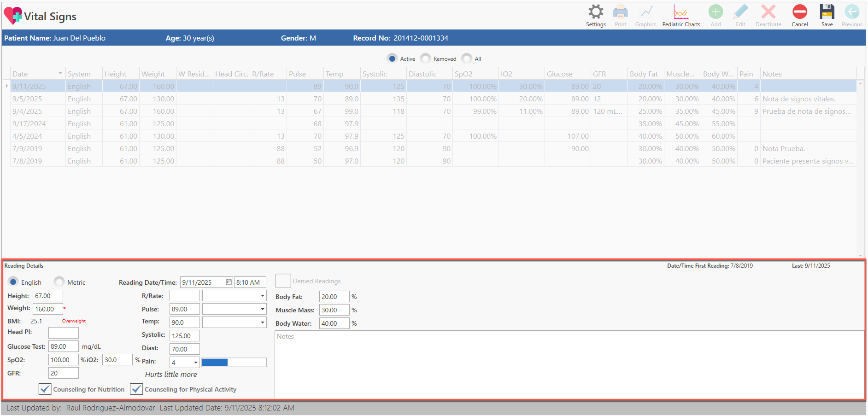Click the SpO2 input field
The height and width of the screenshot is (416, 868).
pyautogui.click(x=64, y=360)
